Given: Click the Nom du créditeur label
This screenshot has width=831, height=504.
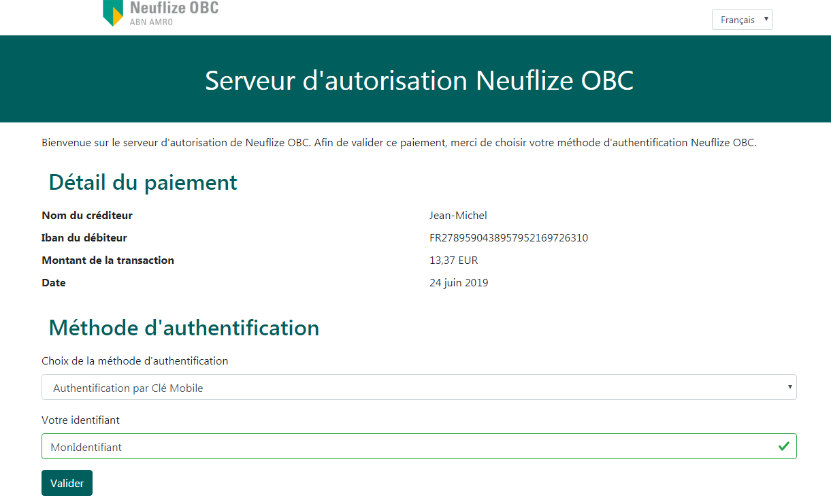Looking at the screenshot, I should (x=87, y=216).
